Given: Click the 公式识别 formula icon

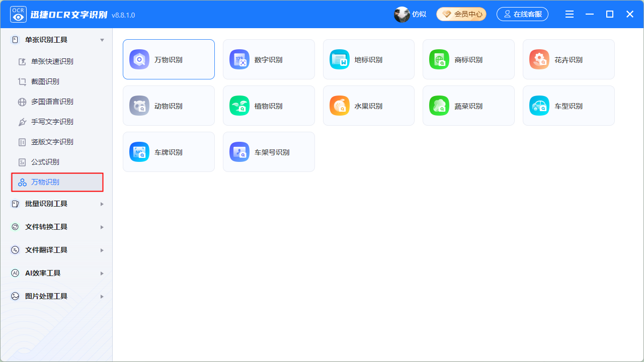Looking at the screenshot, I should point(22,162).
